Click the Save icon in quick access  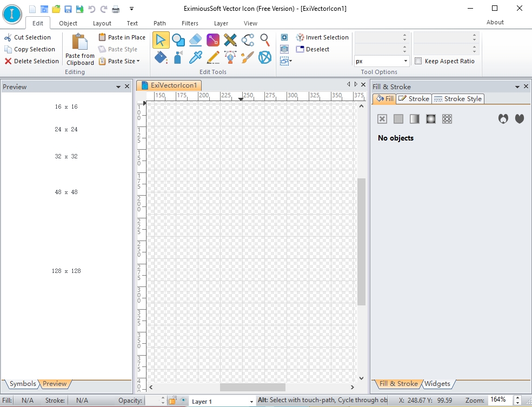[x=68, y=9]
